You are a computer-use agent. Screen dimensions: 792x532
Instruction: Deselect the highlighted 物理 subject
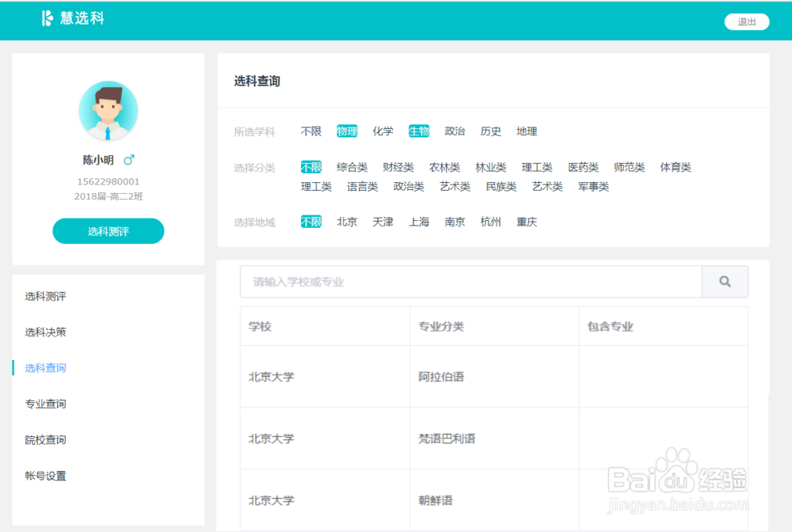(x=346, y=131)
